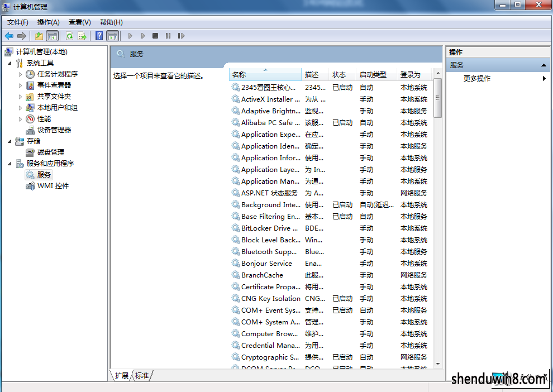
Task: Sort by 启动类型 column header
Action: click(x=376, y=74)
